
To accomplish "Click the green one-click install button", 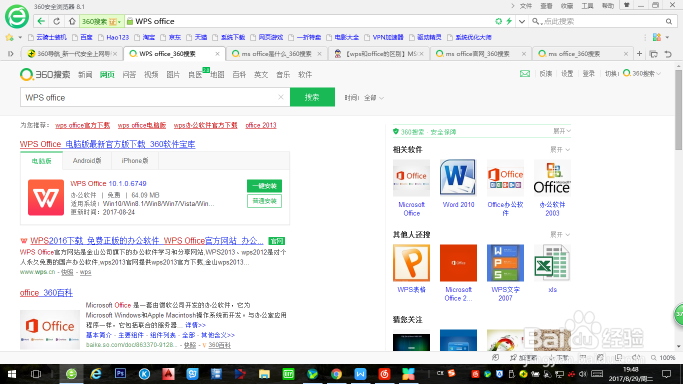I will 264,186.
